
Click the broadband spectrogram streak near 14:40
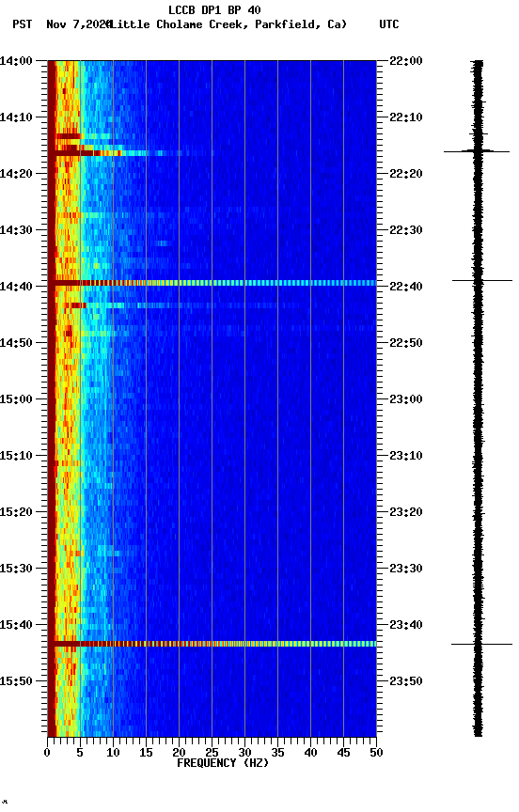point(215,283)
